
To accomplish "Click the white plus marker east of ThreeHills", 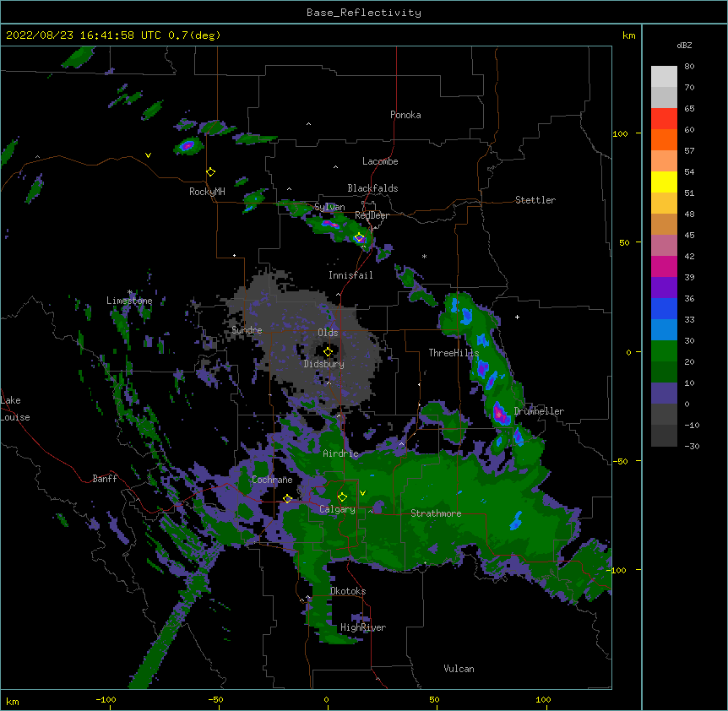I will click(517, 317).
